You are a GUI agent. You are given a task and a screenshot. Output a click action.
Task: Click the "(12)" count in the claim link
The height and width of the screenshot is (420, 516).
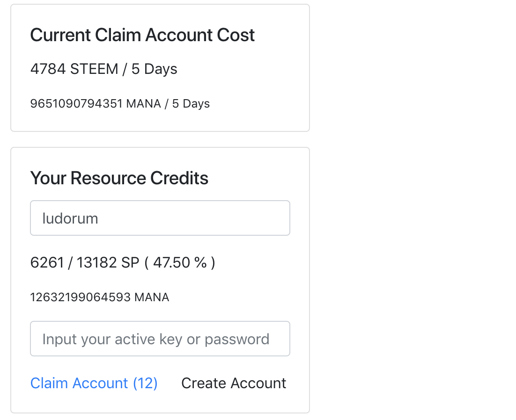coord(145,383)
